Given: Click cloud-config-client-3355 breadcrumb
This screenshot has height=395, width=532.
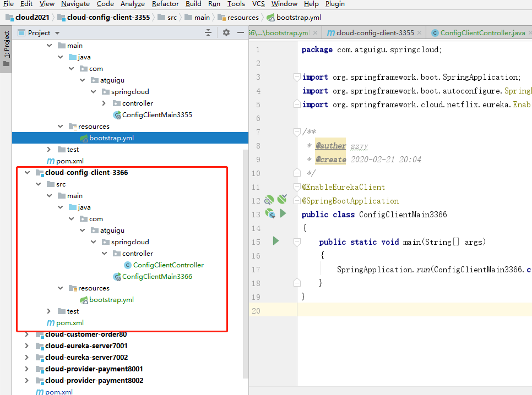Looking at the screenshot, I should point(104,17).
